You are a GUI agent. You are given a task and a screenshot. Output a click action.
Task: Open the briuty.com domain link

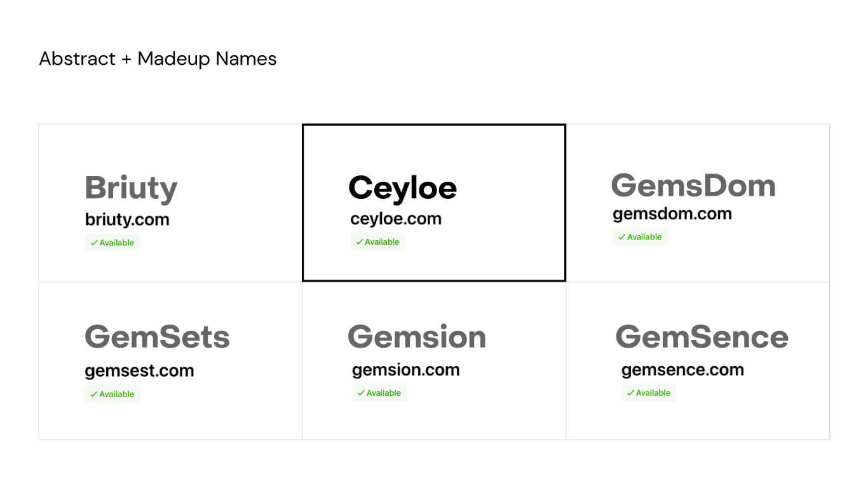pos(127,220)
